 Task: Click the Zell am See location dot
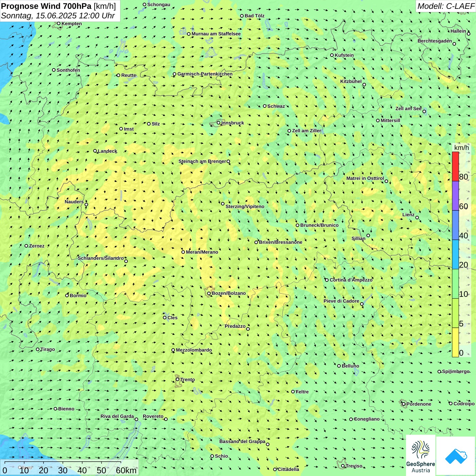pos(424,111)
